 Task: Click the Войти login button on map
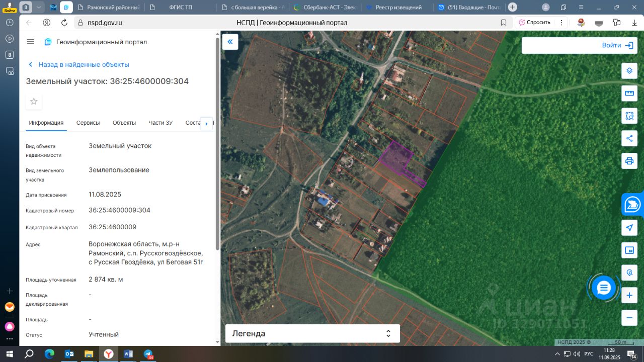617,45
